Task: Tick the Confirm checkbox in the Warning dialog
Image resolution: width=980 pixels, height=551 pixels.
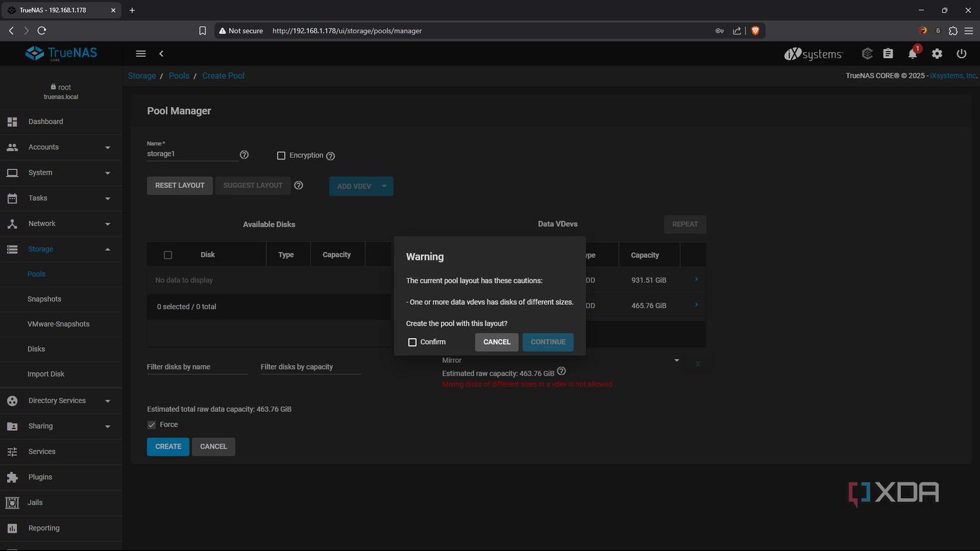Action: click(x=412, y=342)
